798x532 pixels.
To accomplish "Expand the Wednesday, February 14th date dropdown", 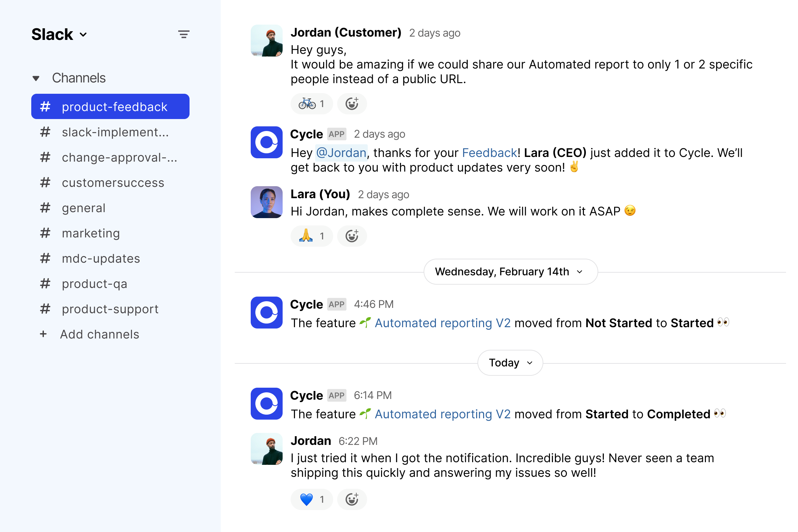I will click(511, 272).
